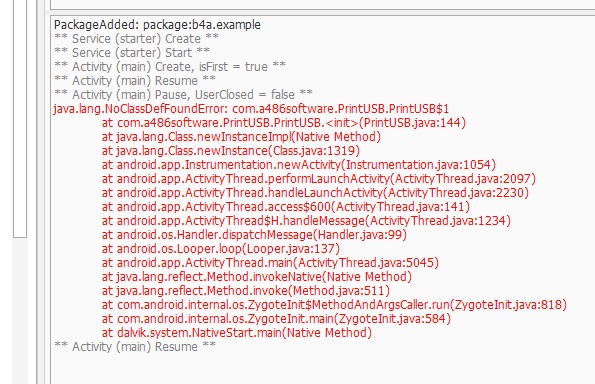
Task: Select the PackageAdded log line
Action: [x=157, y=25]
